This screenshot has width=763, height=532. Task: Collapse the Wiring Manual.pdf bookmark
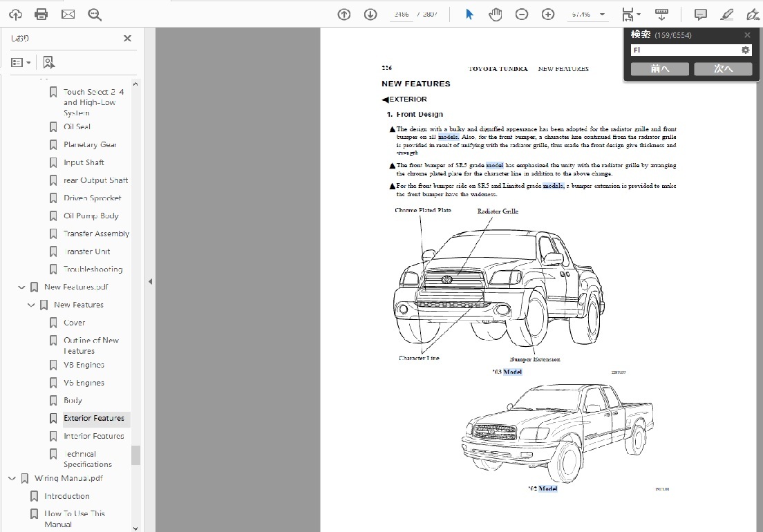point(12,479)
